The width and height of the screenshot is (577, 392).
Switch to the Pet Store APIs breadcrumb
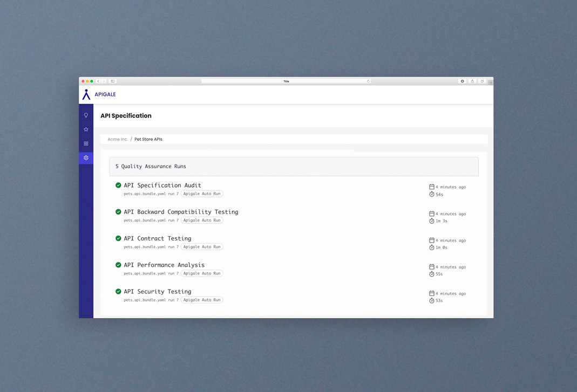click(148, 139)
